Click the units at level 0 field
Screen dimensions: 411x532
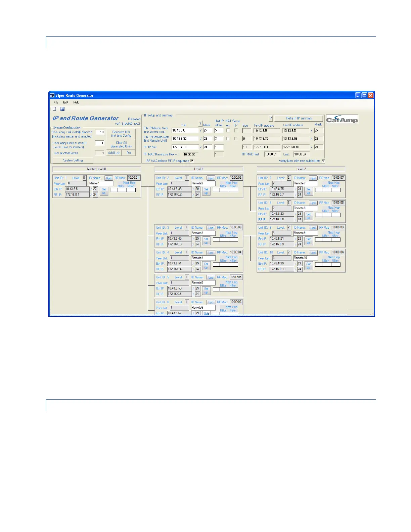100,143
